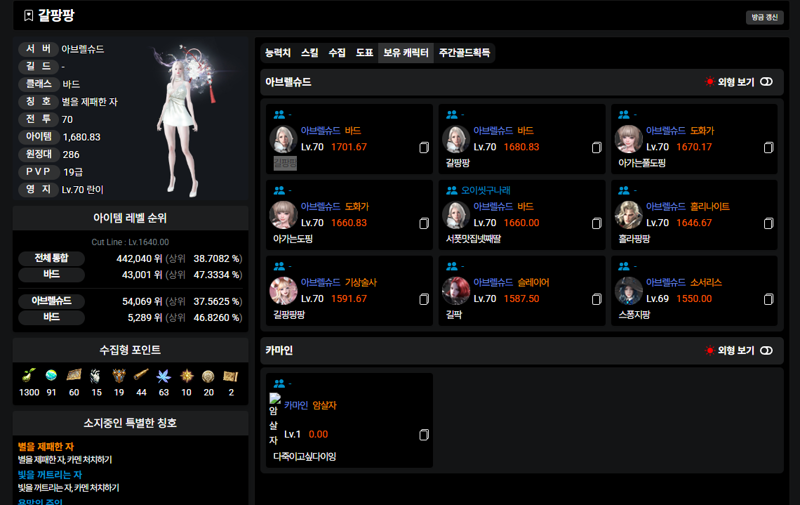800x505 pixels.
Task: Click portrait of 스퐁지팡 소서리스
Action: point(629,291)
